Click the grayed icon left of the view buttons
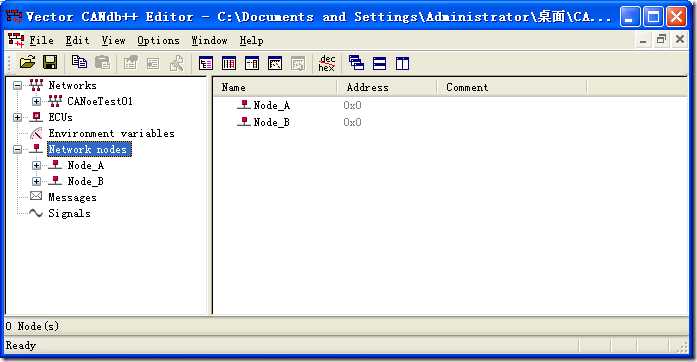 (176, 63)
